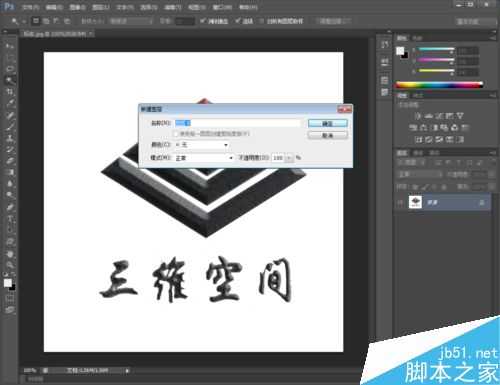Select the Crop tool
500x385 pixels.
click(x=10, y=92)
